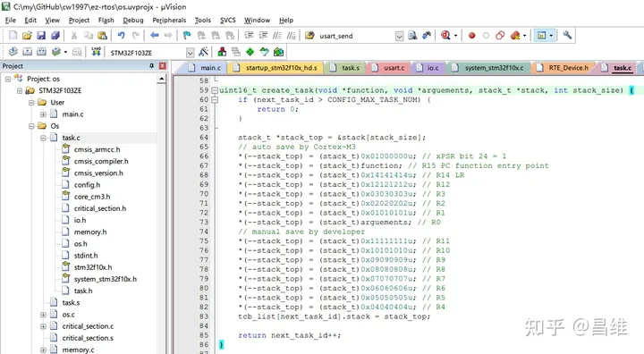Switch to the RTE_Device.h tab

tap(562, 68)
